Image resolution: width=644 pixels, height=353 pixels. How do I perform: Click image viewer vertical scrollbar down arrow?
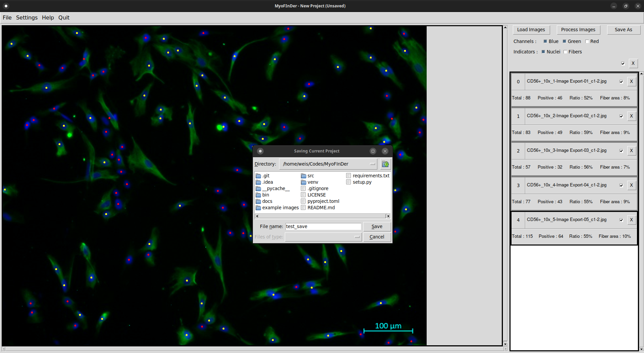[505, 344]
